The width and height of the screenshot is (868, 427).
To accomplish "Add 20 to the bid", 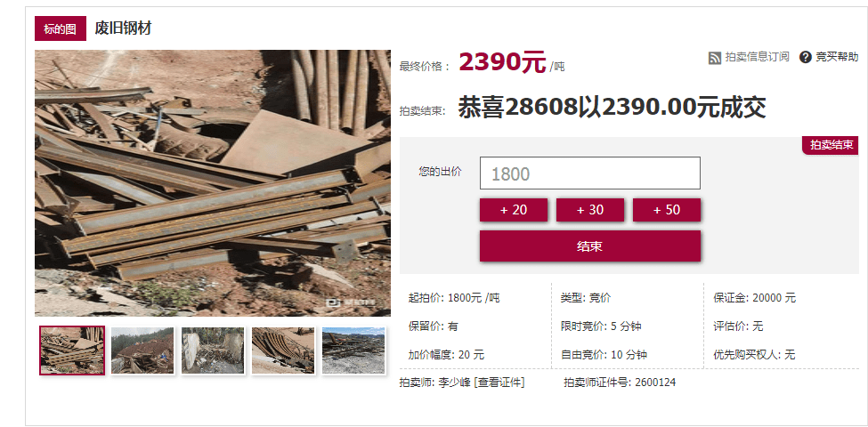I will point(514,210).
